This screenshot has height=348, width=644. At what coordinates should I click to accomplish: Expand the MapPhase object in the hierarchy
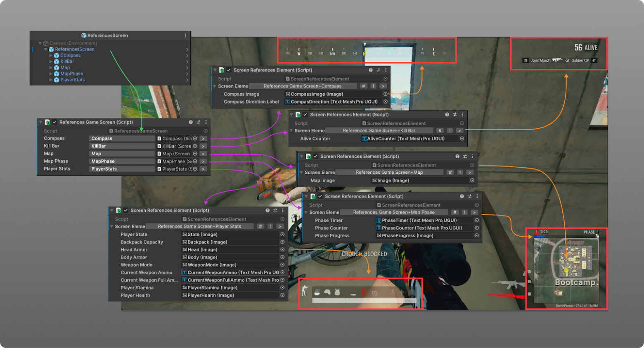51,73
